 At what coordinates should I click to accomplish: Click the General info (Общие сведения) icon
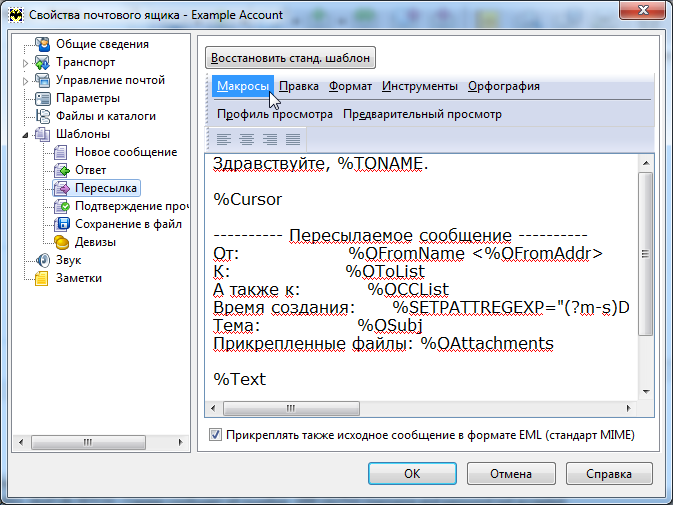[42, 44]
